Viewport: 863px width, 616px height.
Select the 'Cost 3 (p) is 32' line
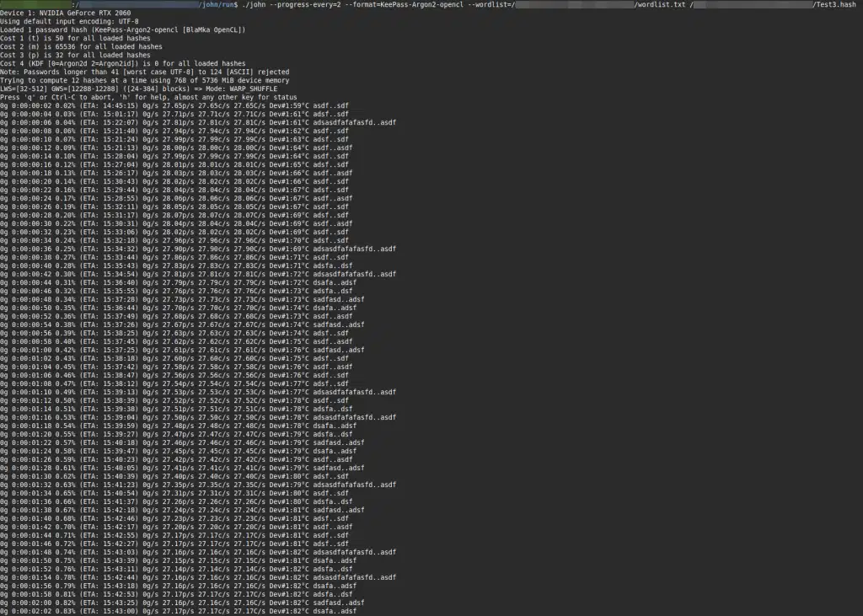[x=75, y=55]
